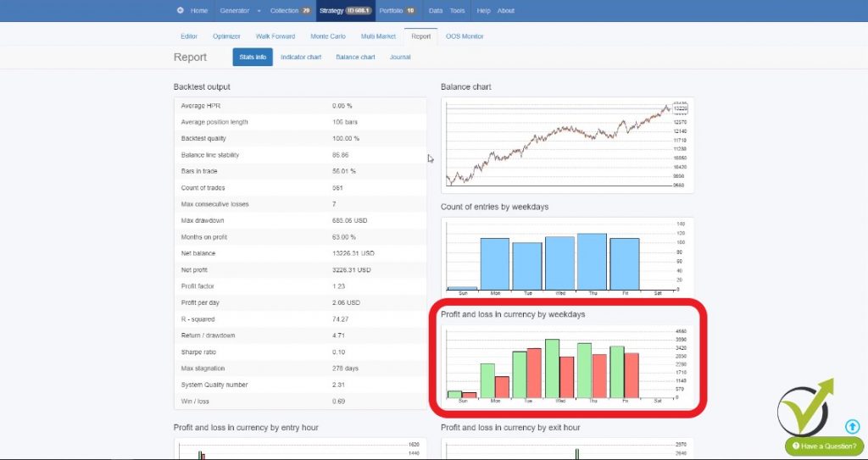Viewport: 868px width, 460px height.
Task: Click the Return / drawdown row label
Action: (208, 335)
